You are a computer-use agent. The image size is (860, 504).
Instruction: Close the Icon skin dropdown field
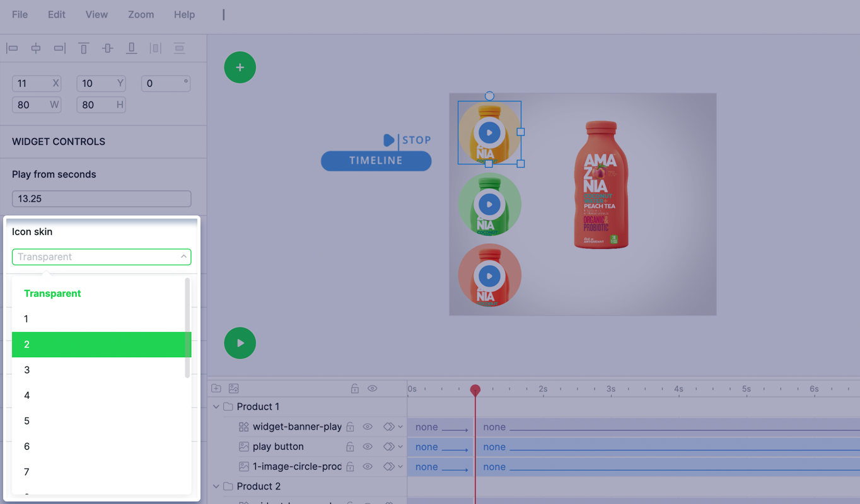tap(102, 256)
